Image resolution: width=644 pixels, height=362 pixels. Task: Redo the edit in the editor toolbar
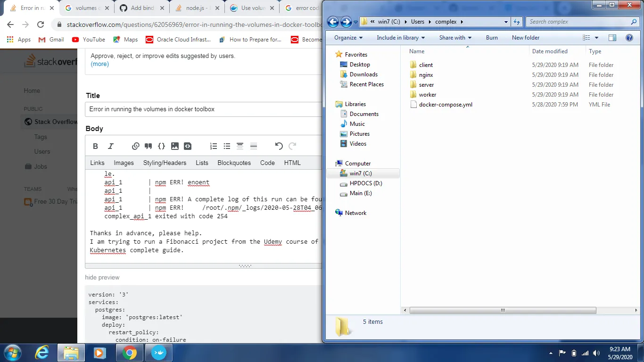[292, 146]
